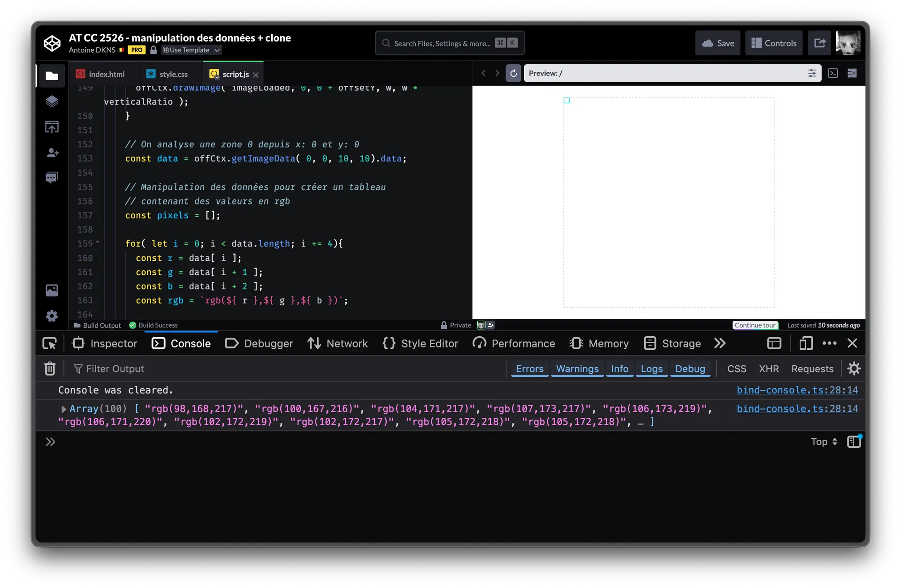Clear console output with trash icon
This screenshot has height=588, width=901.
click(x=50, y=369)
